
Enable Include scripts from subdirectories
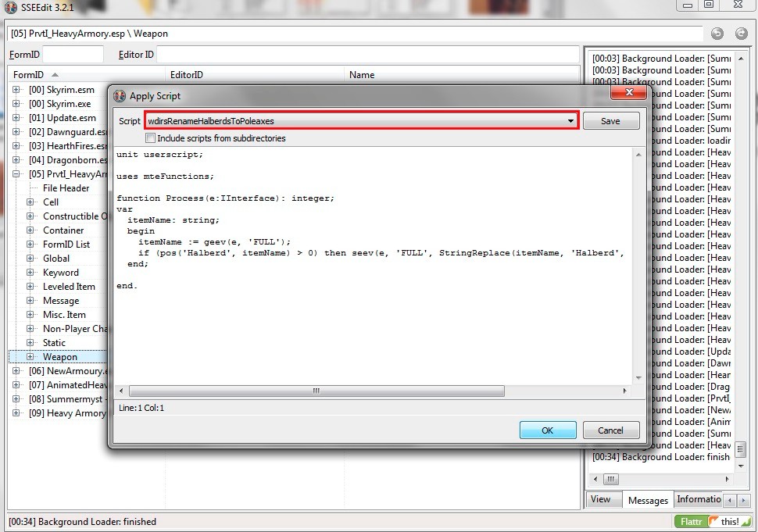pyautogui.click(x=151, y=138)
